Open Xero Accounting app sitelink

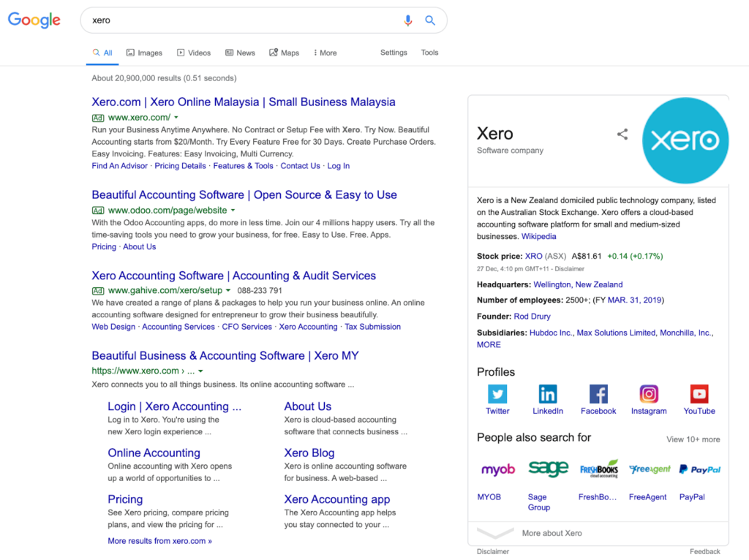tap(336, 499)
